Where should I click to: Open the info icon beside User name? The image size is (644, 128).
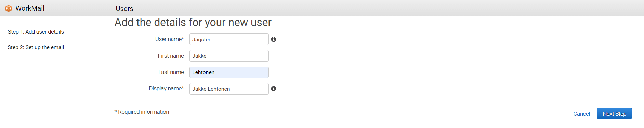(x=274, y=39)
